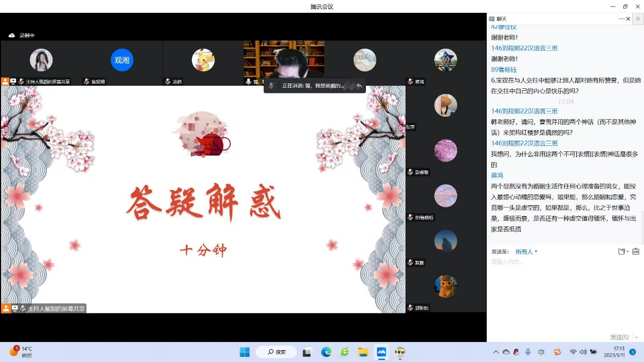
Task: Click the chat announcement icon beside file icon
Action: click(636, 252)
